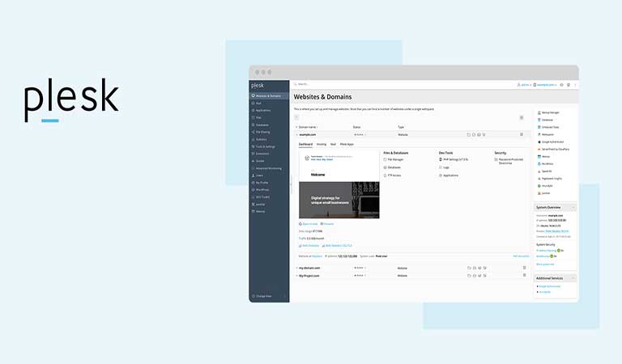Open example.com Active status dropdown
This screenshot has height=364, width=622.
click(x=360, y=134)
